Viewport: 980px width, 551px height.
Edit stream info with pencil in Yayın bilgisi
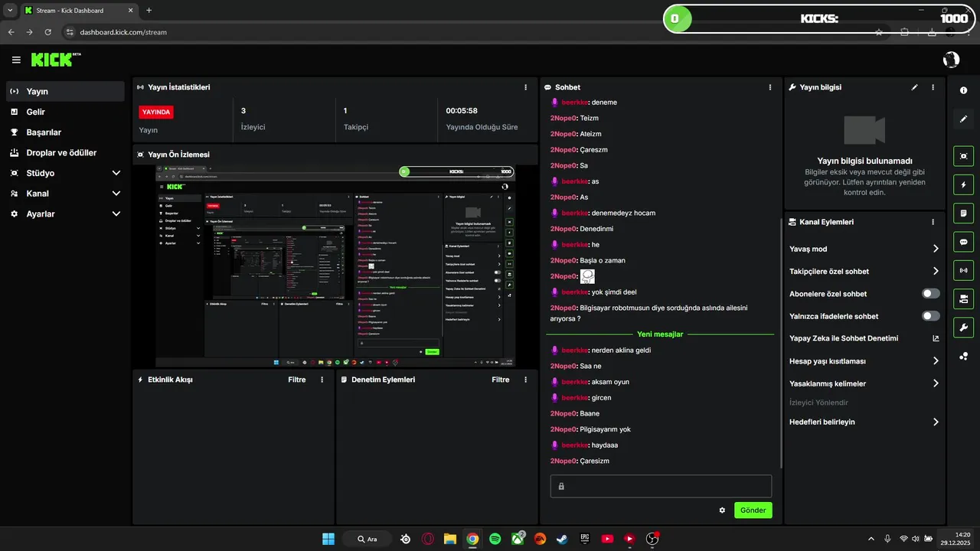[x=914, y=87]
